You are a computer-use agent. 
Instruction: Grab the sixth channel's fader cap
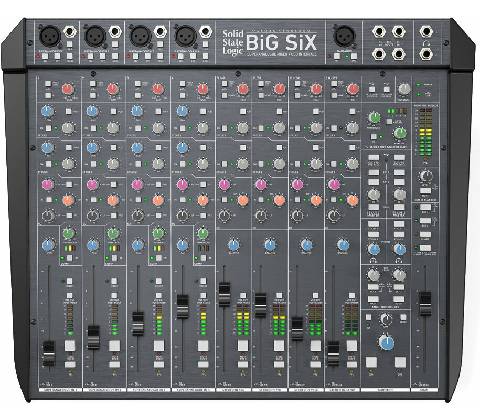pos(260,305)
